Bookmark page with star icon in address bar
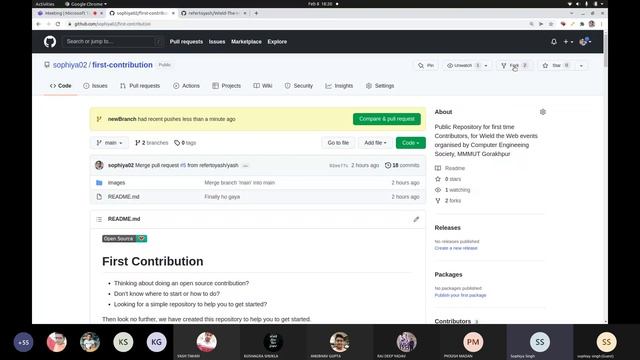The height and width of the screenshot is (360, 640). tap(551, 24)
